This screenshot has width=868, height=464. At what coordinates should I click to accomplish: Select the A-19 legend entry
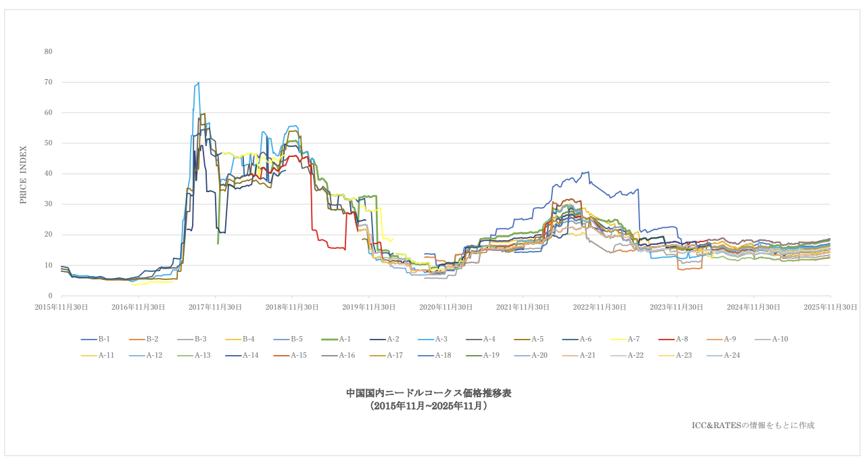483,355
